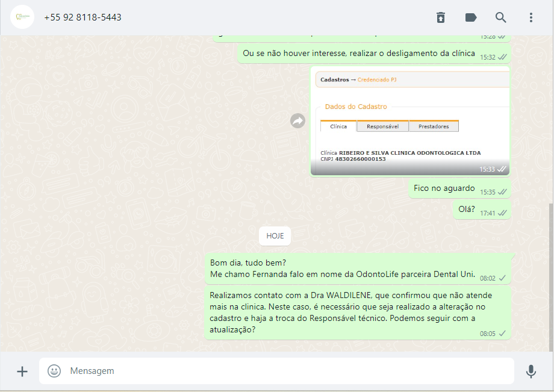Screen dimensions: 554x392
Task: Click the chat vertical scrollbar
Action: pos(551,277)
